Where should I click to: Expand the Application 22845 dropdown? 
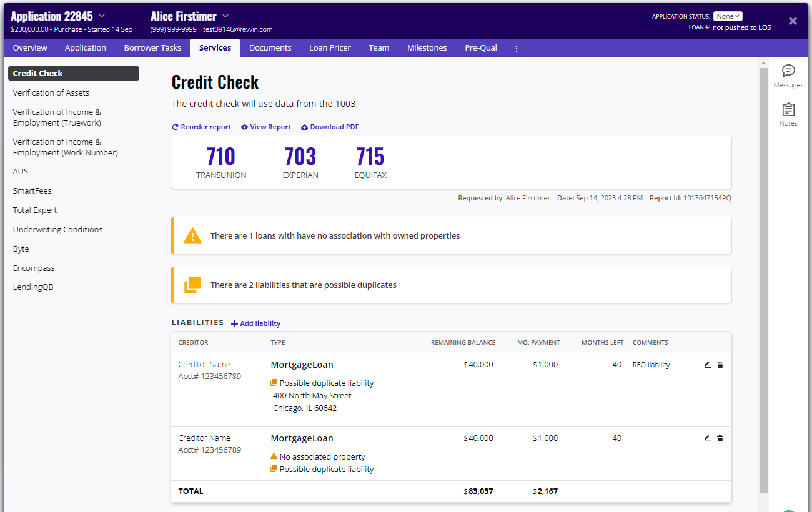(102, 16)
